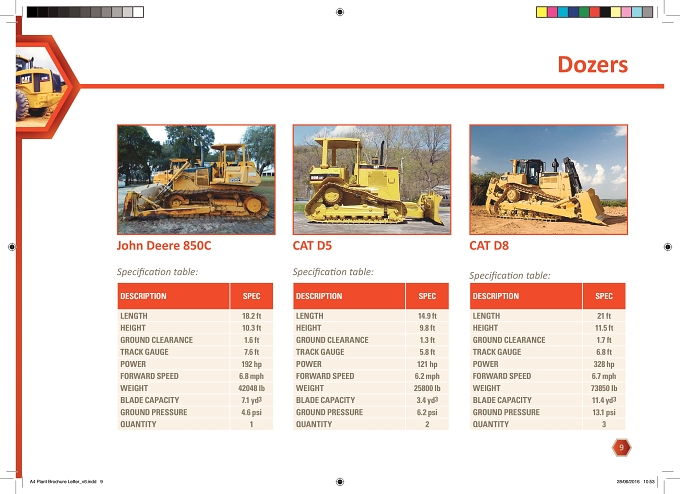Click the 6.7 mph forward speed value

(604, 376)
